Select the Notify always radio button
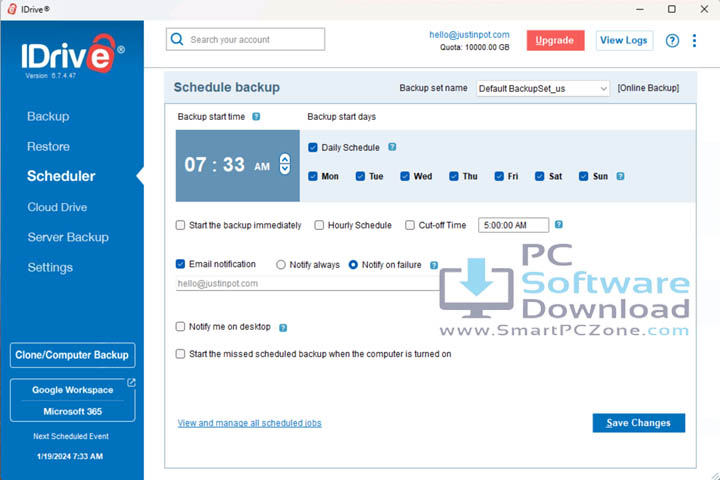The height and width of the screenshot is (480, 720). point(281,265)
